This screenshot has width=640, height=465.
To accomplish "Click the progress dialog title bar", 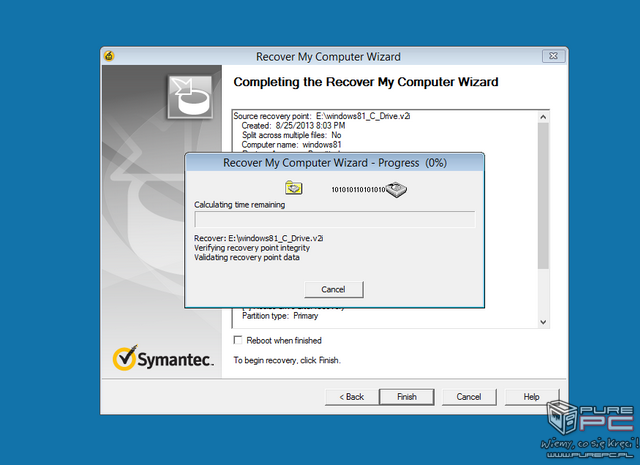I will [x=335, y=163].
